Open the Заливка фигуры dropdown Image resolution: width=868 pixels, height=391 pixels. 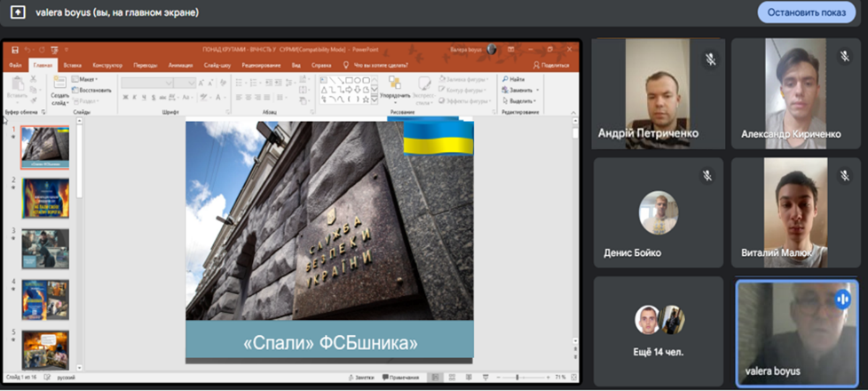464,79
